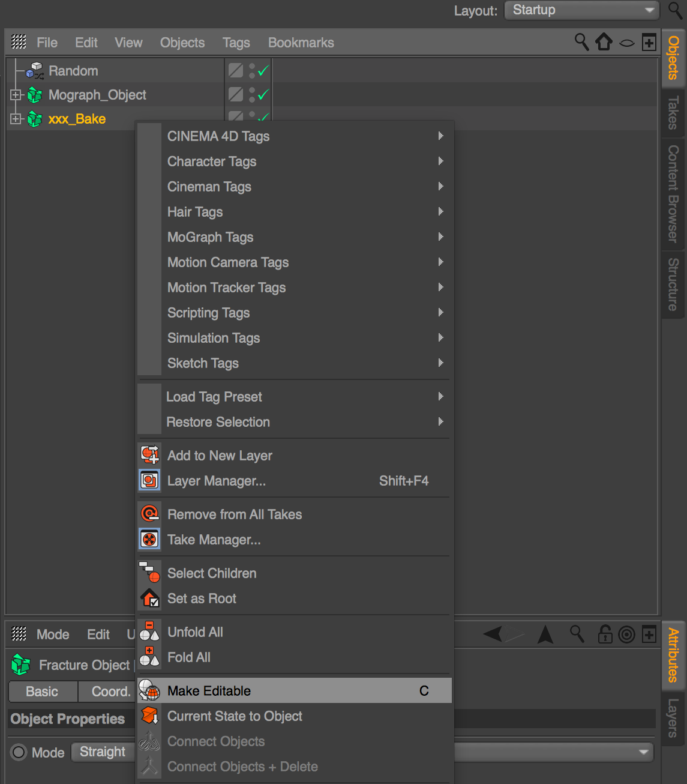Screen dimensions: 687x784
Task: Click the Mode radio button in Object Properties
Action: (x=19, y=752)
